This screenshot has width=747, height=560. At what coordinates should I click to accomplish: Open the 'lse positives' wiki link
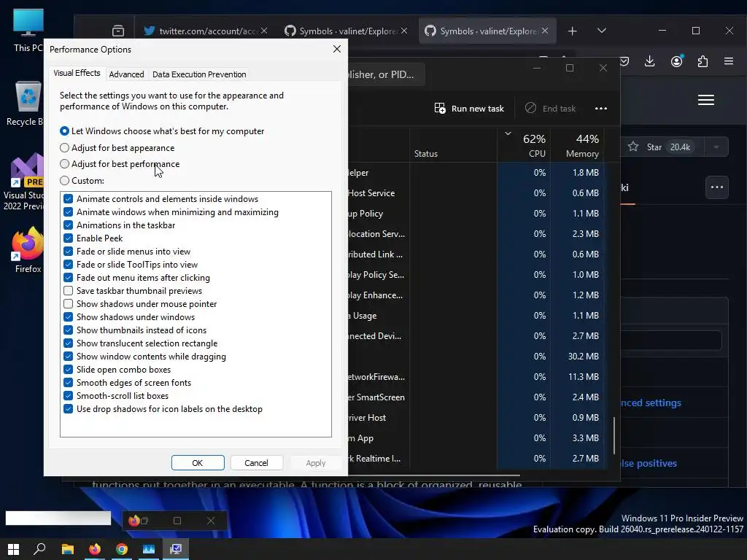[649, 463]
